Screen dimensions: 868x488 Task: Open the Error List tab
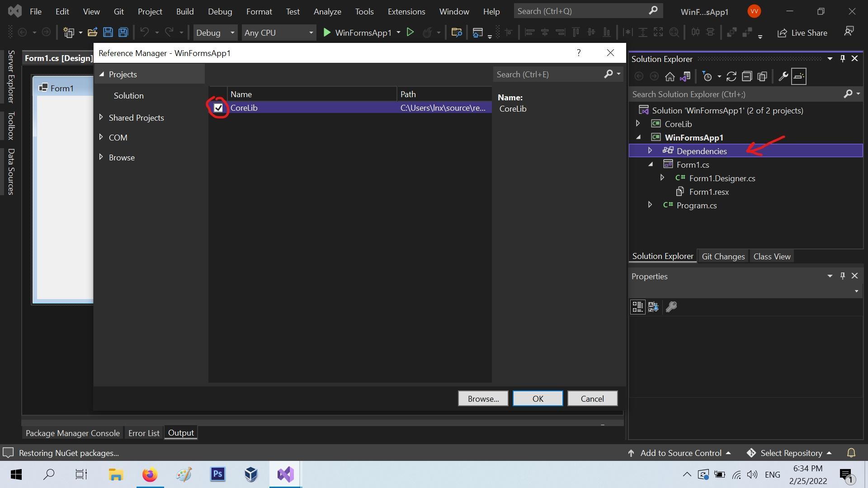click(x=144, y=433)
